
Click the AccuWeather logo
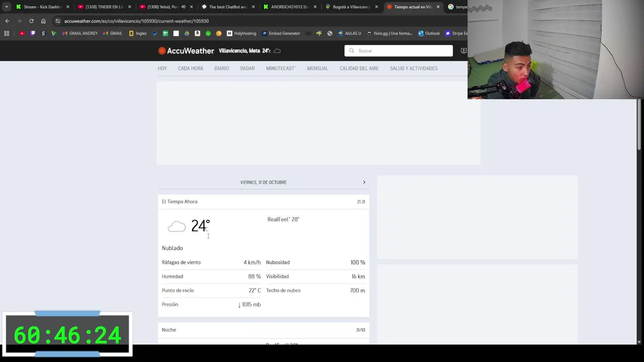(186, 51)
